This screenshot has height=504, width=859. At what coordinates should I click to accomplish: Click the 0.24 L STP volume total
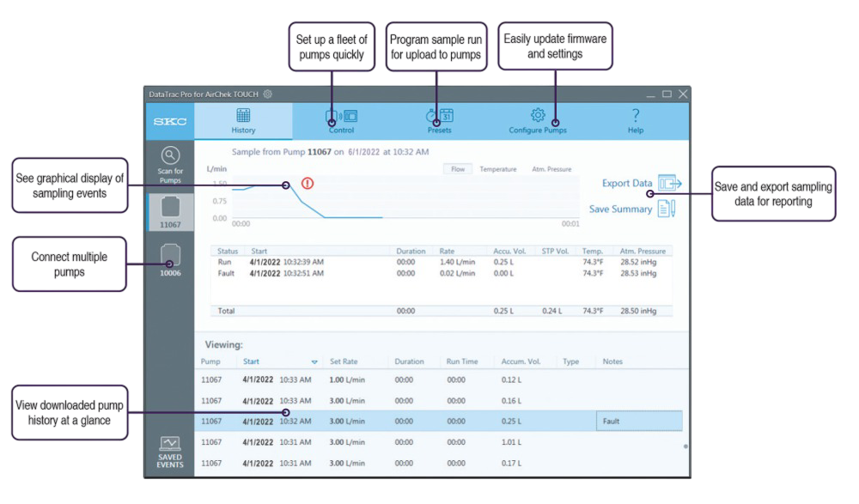point(552,311)
